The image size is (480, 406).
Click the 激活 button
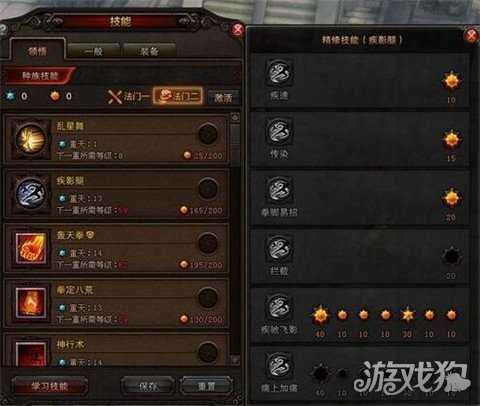(x=223, y=98)
